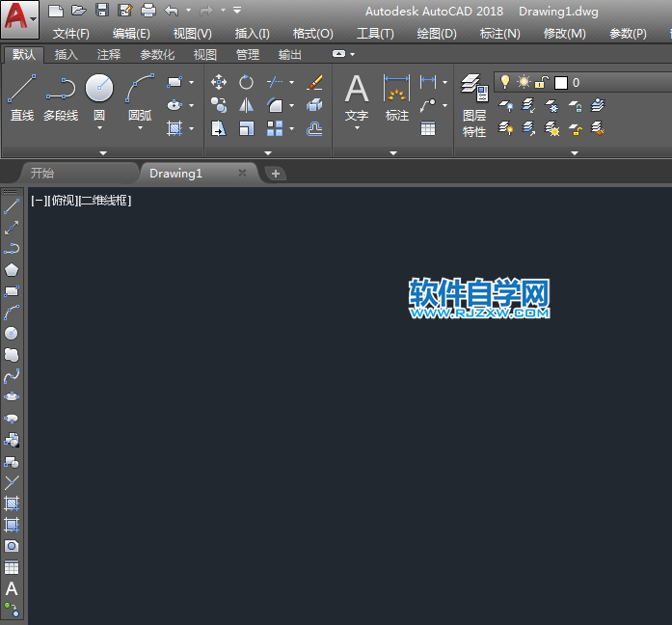Click the new drawing tab plus button
This screenshot has width=672, height=625.
pyautogui.click(x=276, y=174)
